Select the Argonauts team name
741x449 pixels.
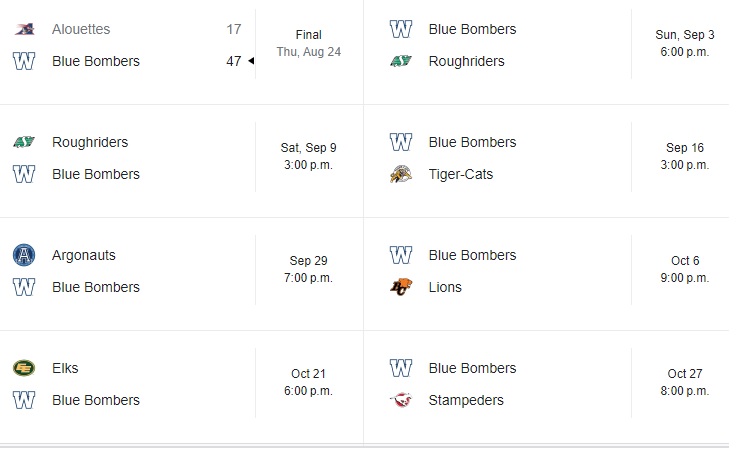(83, 255)
